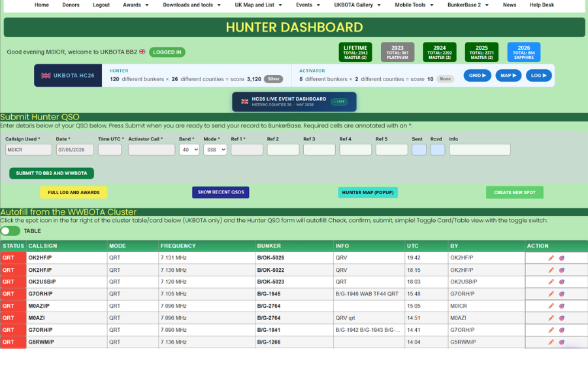The width and height of the screenshot is (588, 392).
Task: Open the HC26 GRID view button
Action: pos(477,75)
